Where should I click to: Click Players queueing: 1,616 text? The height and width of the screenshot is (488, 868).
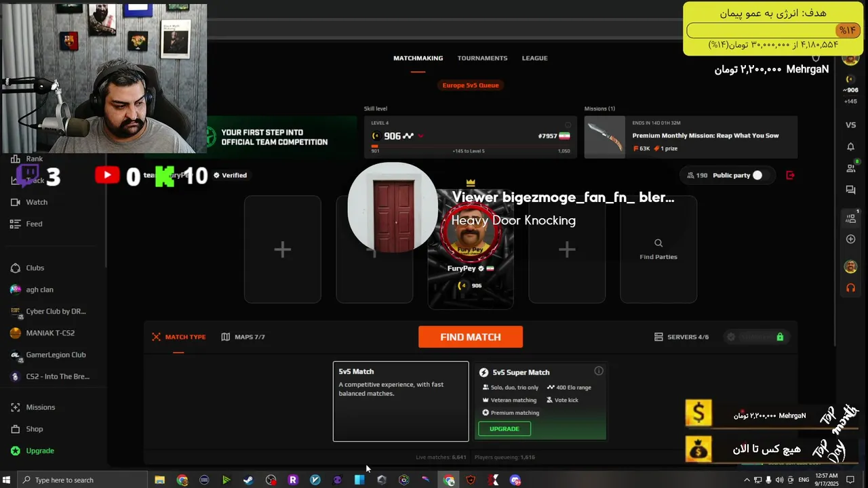[x=505, y=457]
